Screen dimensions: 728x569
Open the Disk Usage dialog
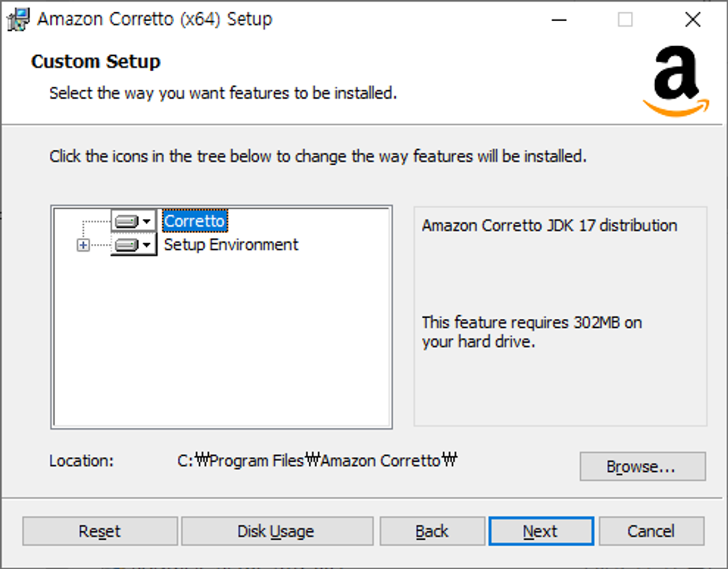277,531
